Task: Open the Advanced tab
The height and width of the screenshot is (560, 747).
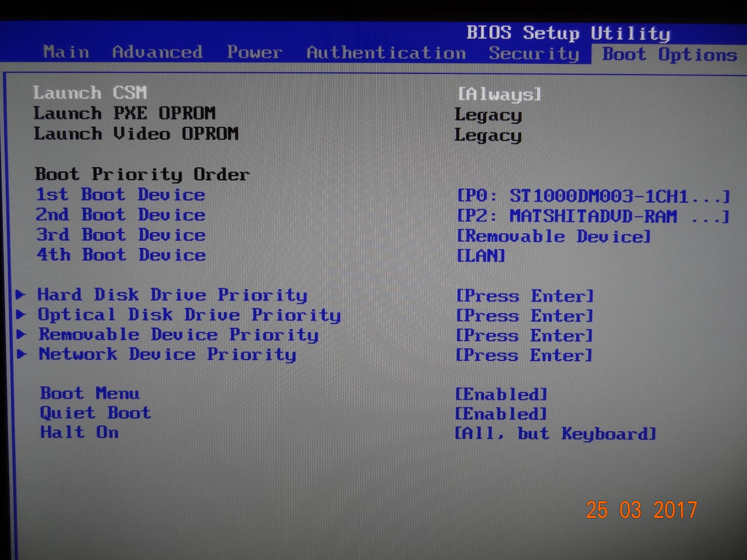Action: click(x=159, y=52)
